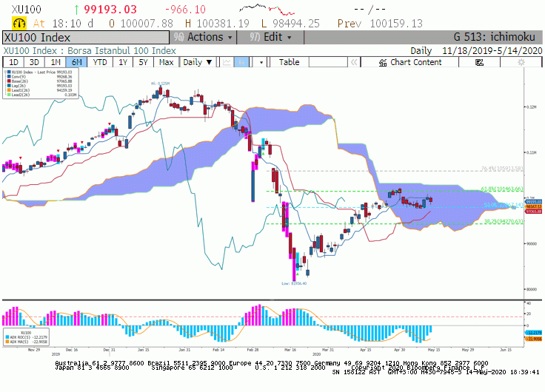Select the 1M range tab
545x392 pixels.
(56, 62)
